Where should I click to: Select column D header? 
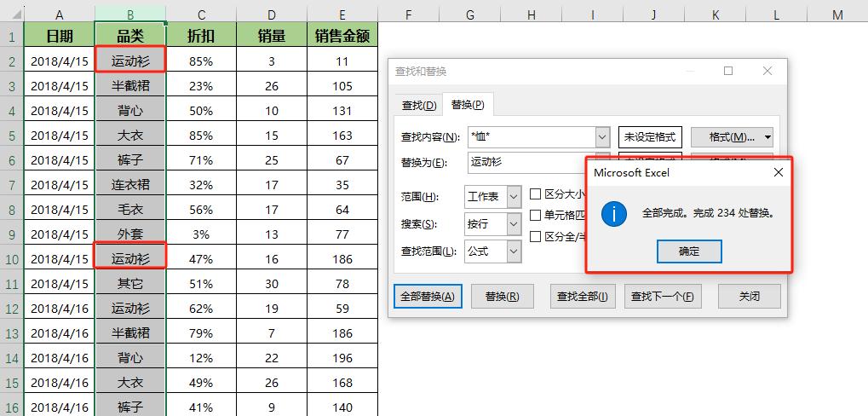[x=271, y=14]
